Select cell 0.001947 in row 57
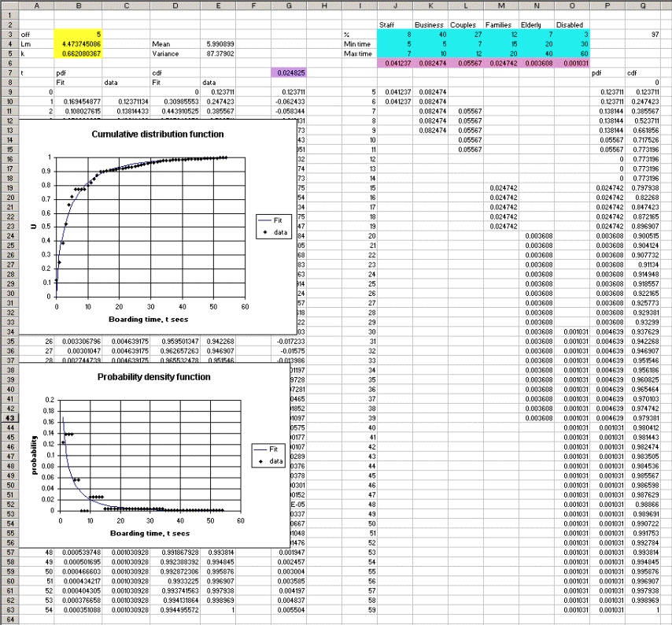The width and height of the screenshot is (672, 625). coord(289,553)
